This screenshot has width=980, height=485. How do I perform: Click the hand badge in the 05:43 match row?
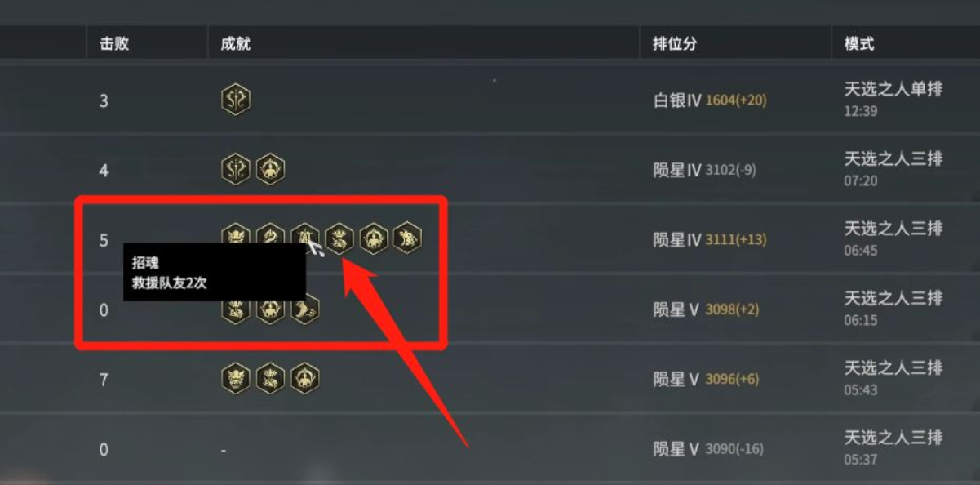(270, 378)
